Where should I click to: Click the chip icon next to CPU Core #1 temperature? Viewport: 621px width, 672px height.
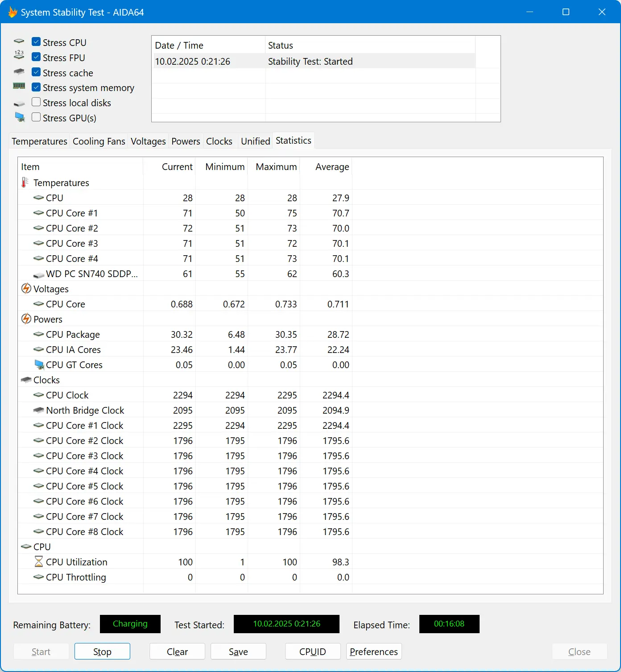click(39, 213)
